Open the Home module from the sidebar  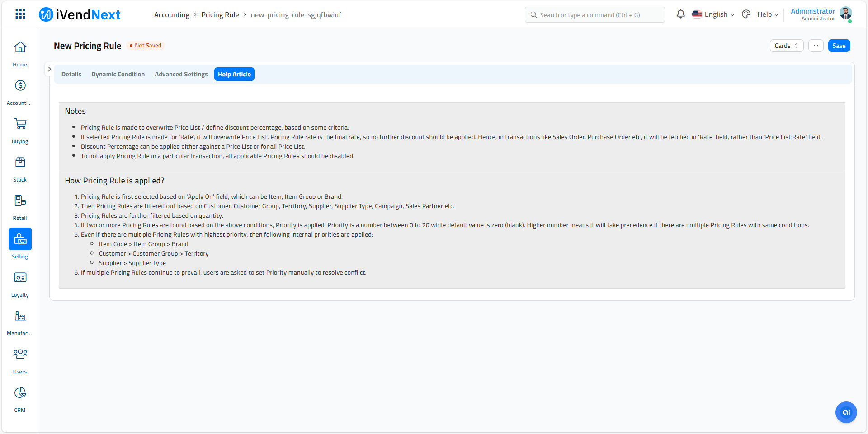click(20, 51)
